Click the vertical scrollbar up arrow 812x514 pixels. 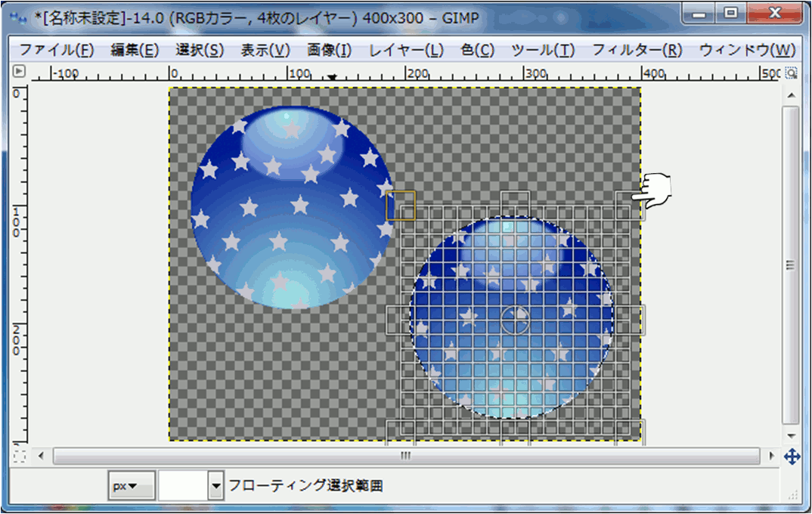pyautogui.click(x=791, y=96)
